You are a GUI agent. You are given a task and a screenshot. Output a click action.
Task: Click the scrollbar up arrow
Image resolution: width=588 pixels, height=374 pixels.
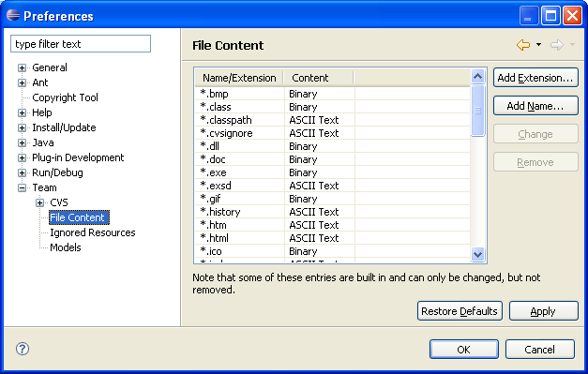pos(477,77)
